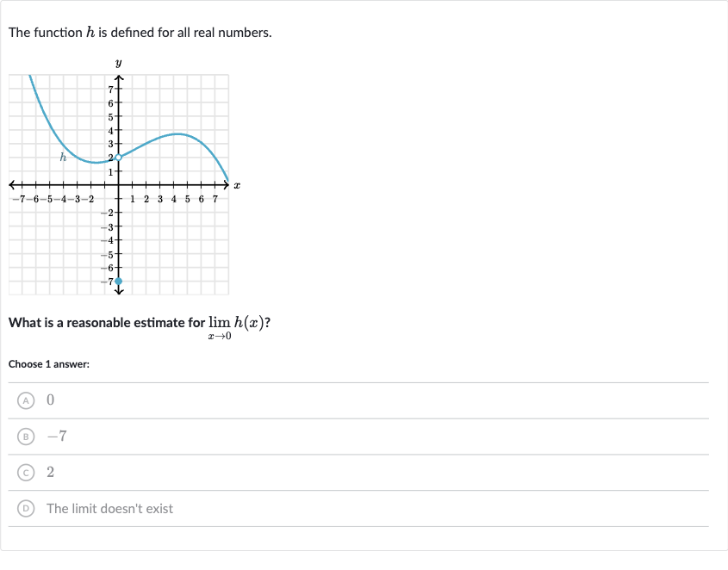Click the "The function h is defined" sentence
The width and height of the screenshot is (728, 570).
pyautogui.click(x=140, y=34)
